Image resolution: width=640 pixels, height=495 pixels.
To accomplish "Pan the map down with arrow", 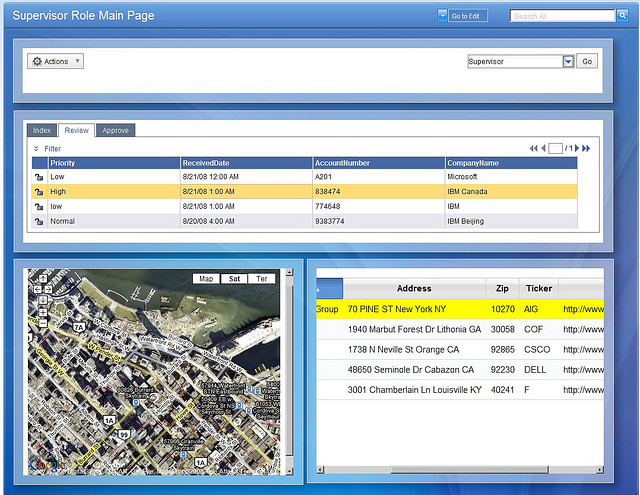I will point(42,300).
